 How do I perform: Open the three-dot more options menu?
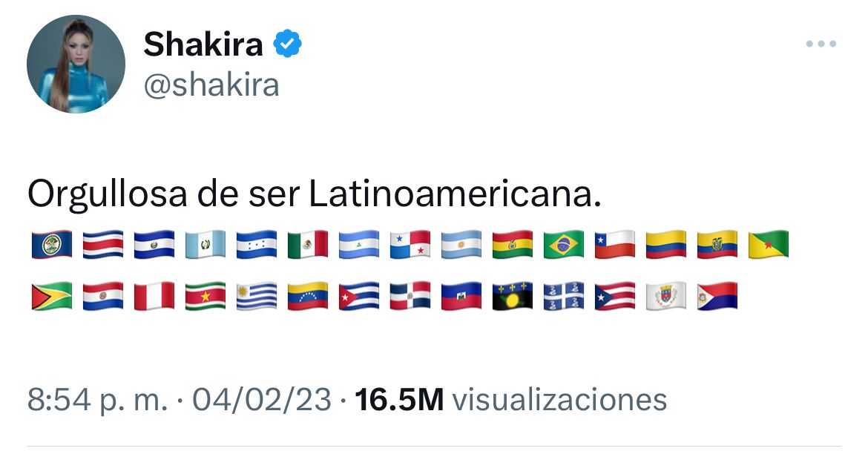(x=821, y=44)
